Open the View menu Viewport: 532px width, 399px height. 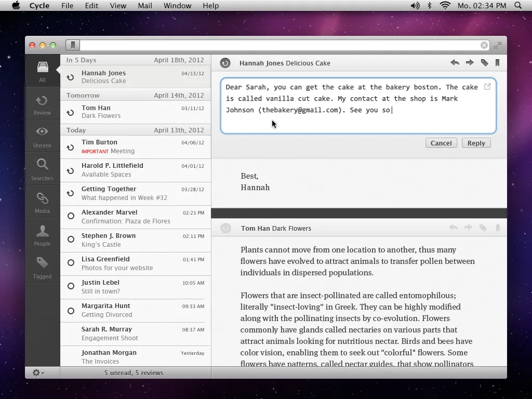(x=118, y=6)
